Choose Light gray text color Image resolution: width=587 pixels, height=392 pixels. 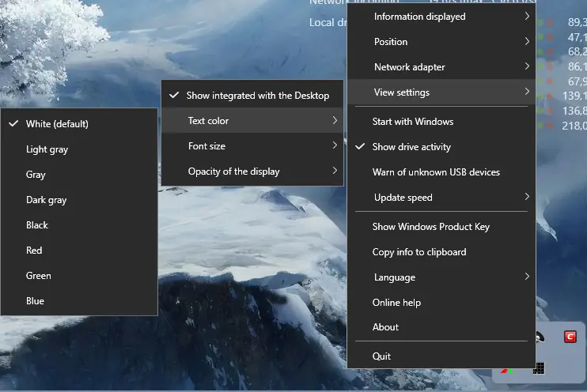79,149
